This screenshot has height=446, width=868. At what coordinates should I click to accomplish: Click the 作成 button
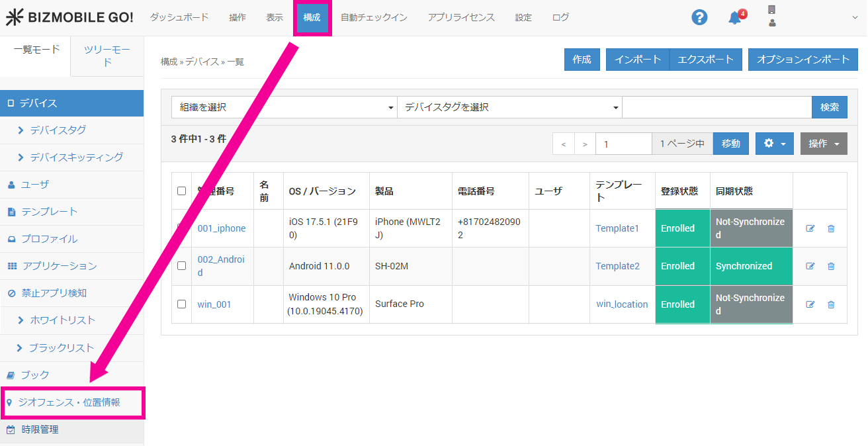(x=582, y=60)
